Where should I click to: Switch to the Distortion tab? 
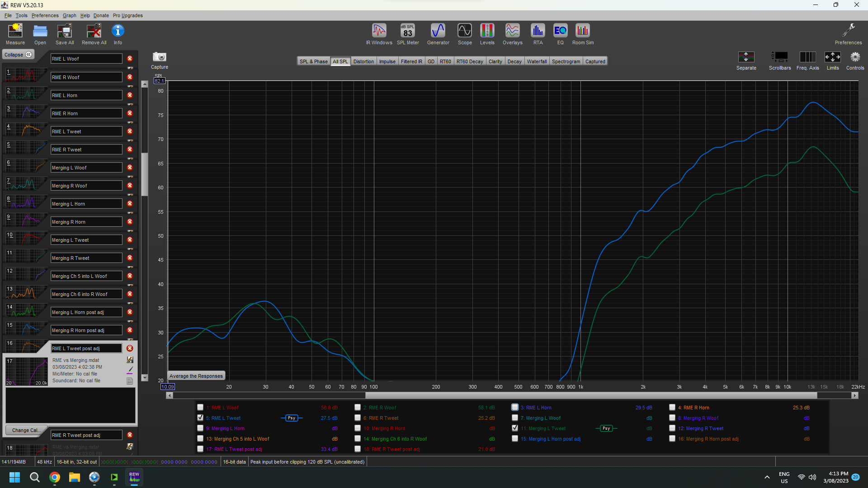click(x=363, y=61)
